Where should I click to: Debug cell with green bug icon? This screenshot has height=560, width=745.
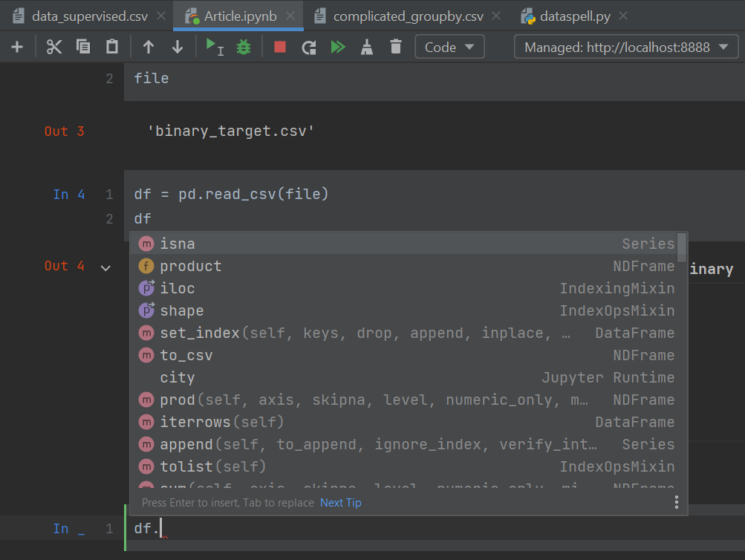(x=244, y=48)
